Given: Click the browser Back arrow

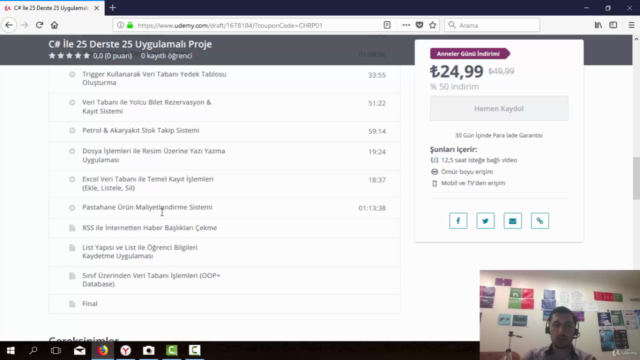Looking at the screenshot, I should click(x=9, y=25).
